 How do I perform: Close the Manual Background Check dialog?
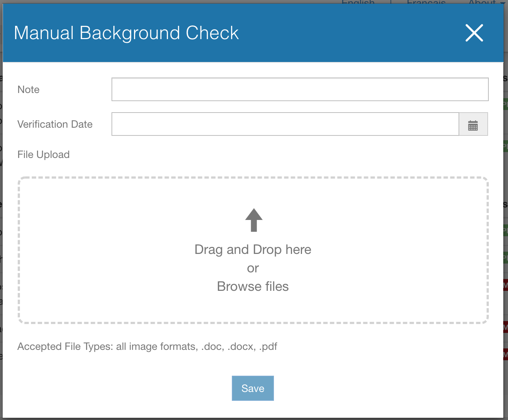click(x=474, y=33)
